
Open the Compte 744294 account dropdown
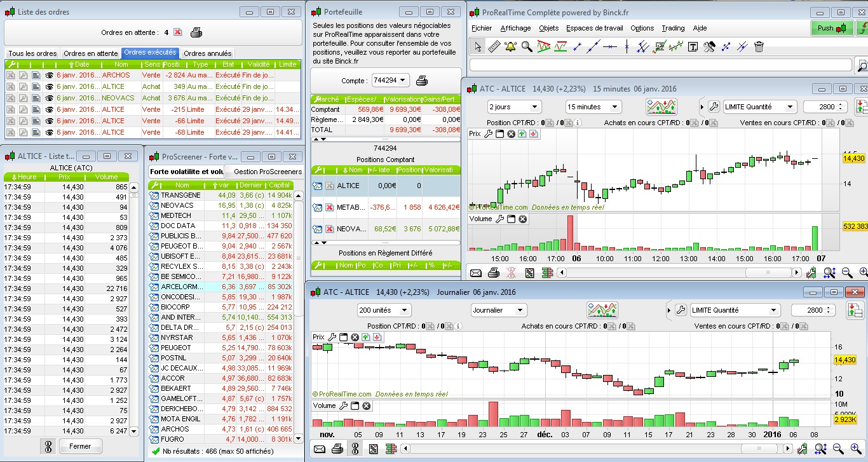(391, 81)
